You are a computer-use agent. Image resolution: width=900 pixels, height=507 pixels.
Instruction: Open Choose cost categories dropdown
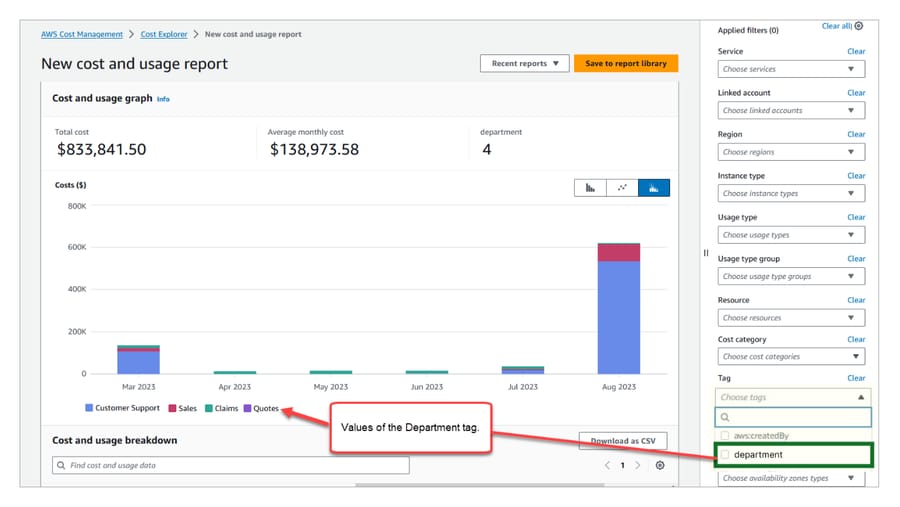point(791,357)
